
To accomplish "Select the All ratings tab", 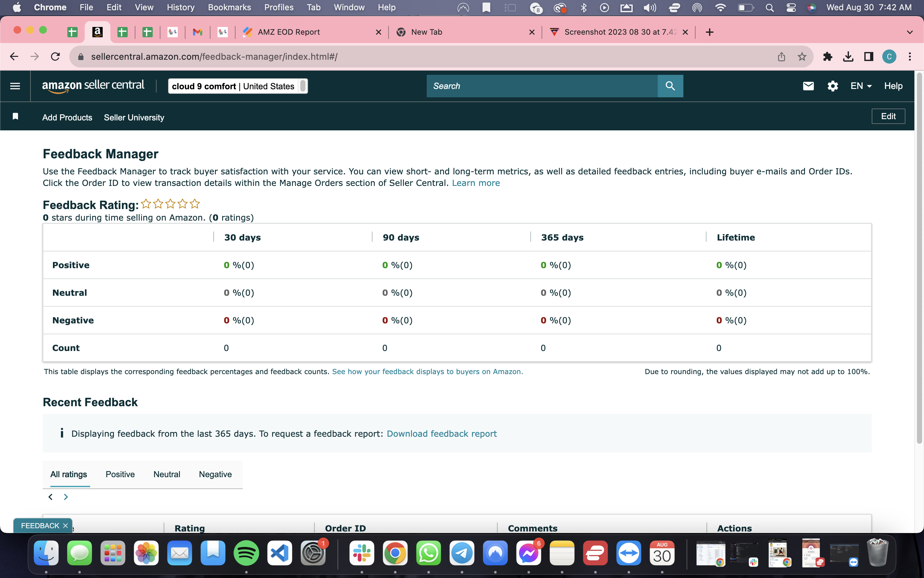I will click(69, 474).
